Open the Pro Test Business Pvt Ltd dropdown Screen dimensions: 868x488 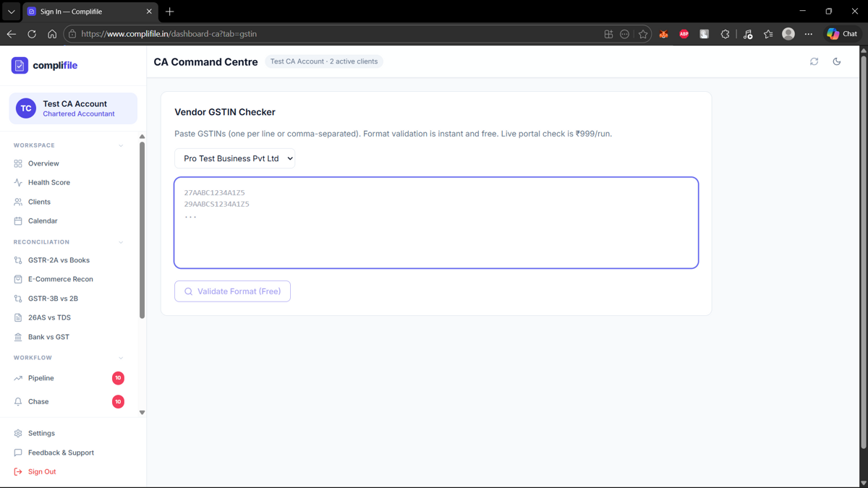[x=234, y=158]
